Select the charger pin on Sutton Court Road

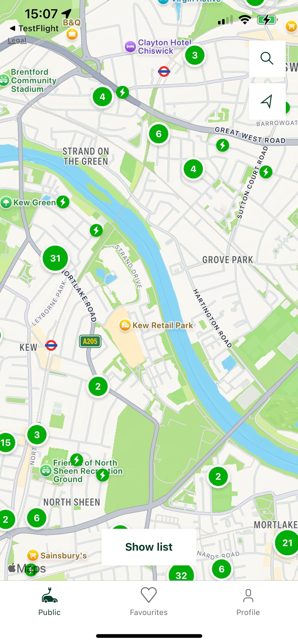point(266,172)
